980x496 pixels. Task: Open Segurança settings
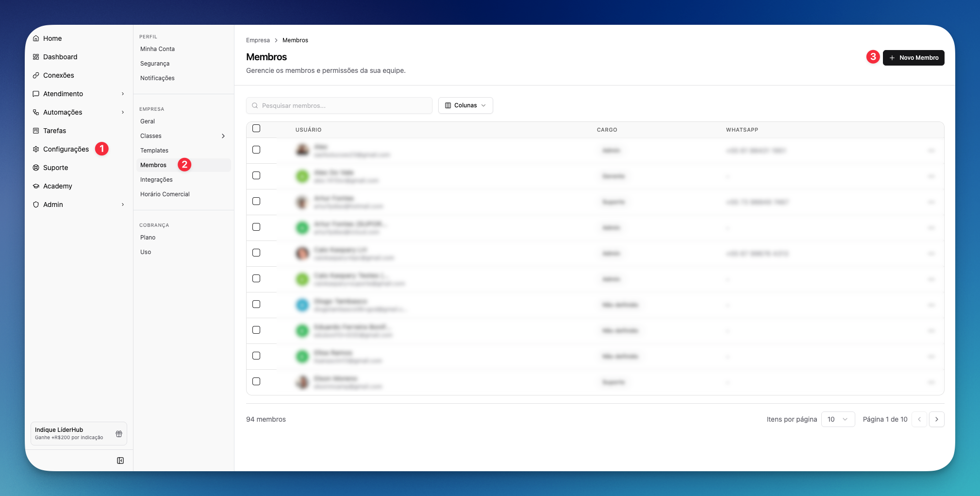point(155,64)
